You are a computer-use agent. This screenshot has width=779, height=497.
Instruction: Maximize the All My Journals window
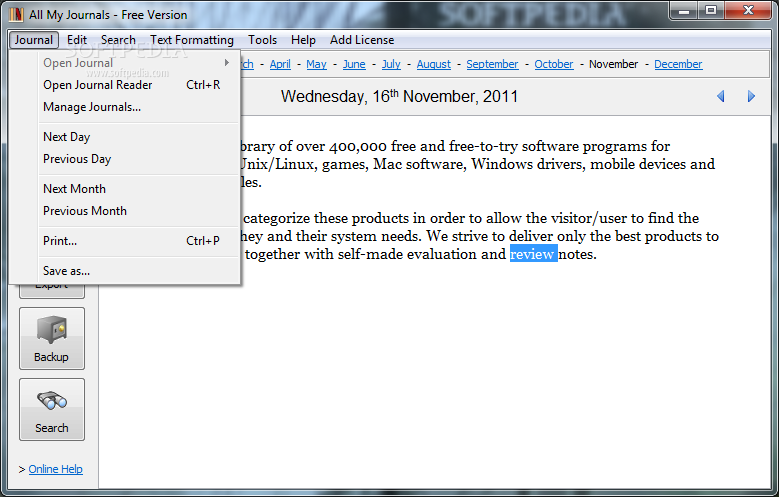[x=711, y=10]
